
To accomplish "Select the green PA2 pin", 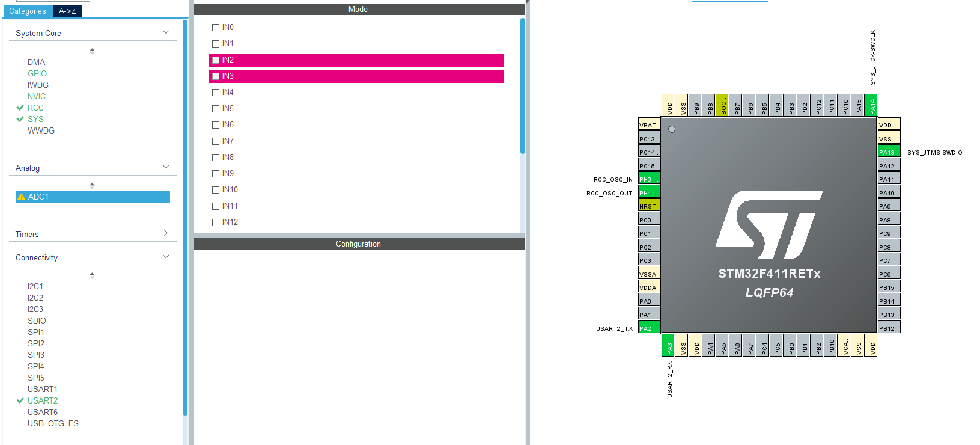I will [x=650, y=328].
